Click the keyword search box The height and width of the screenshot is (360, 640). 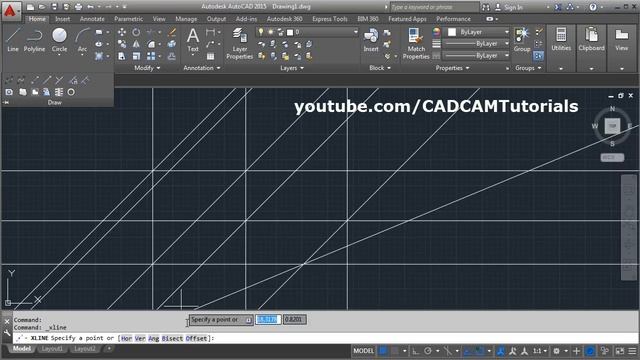(x=434, y=7)
